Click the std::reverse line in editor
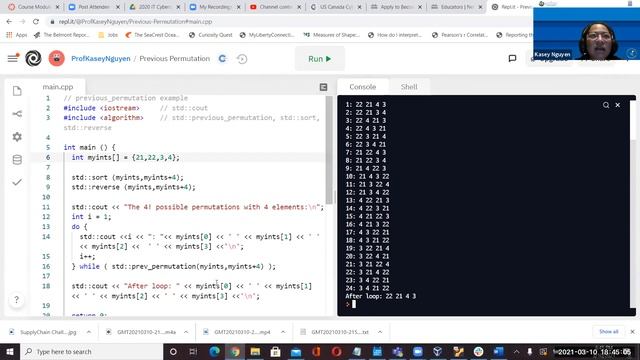 [133, 187]
